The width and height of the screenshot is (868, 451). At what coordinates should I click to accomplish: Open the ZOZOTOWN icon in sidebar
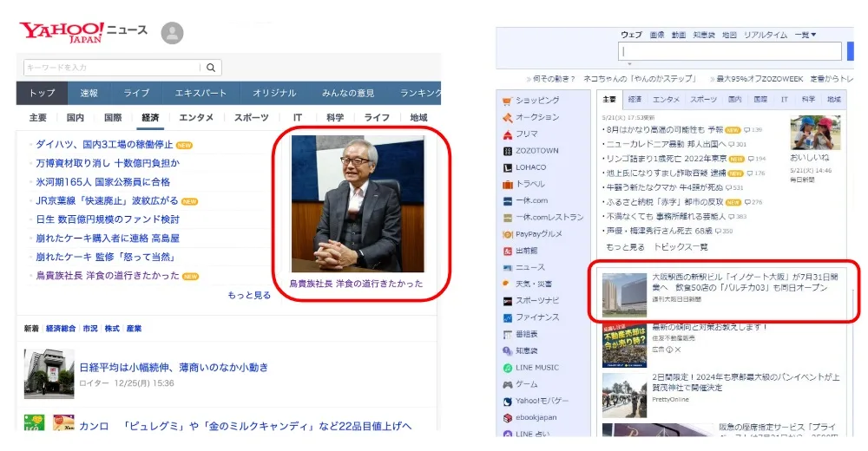pyautogui.click(x=507, y=151)
